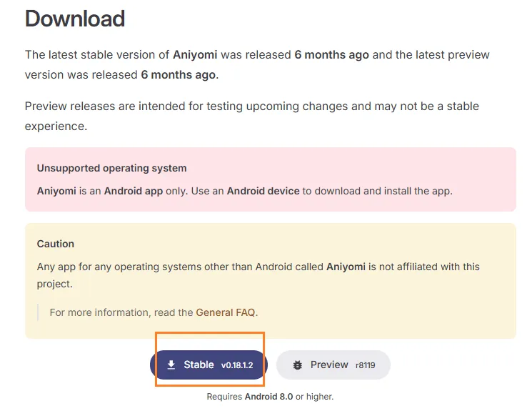Click the bold "Android 8.0" requirement text

269,396
